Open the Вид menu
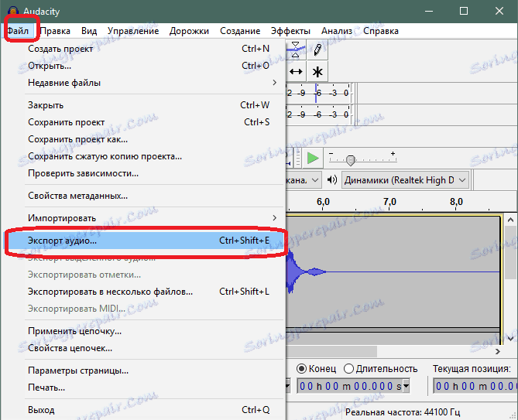Image resolution: width=518 pixels, height=420 pixels. [89, 31]
